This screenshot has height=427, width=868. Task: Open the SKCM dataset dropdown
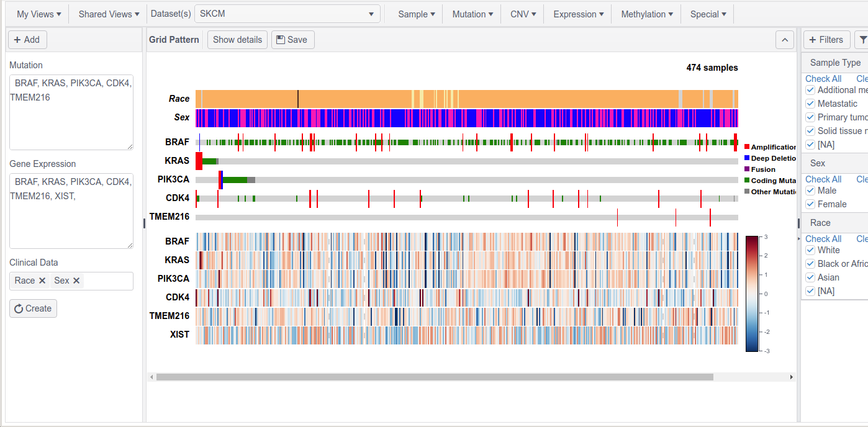pos(287,14)
